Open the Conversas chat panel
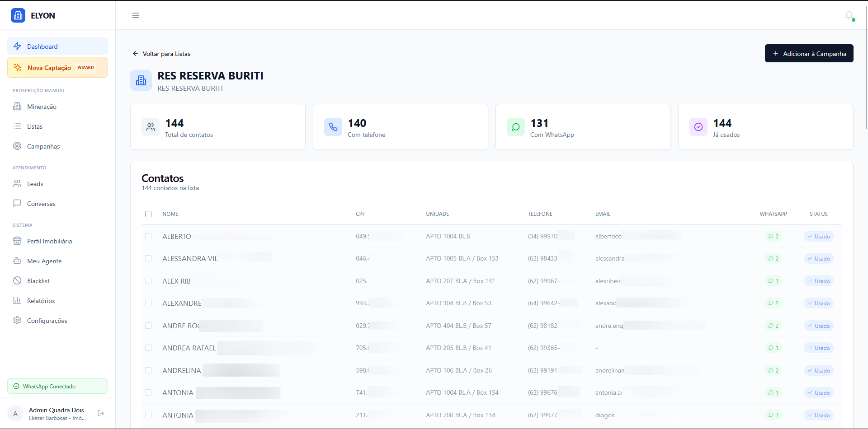Image resolution: width=868 pixels, height=429 pixels. [x=41, y=204]
